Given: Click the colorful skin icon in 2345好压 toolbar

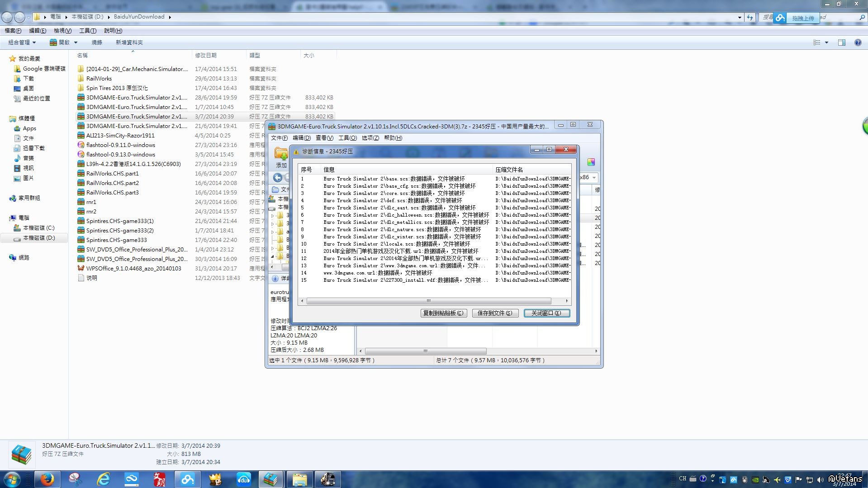Looking at the screenshot, I should click(x=591, y=162).
